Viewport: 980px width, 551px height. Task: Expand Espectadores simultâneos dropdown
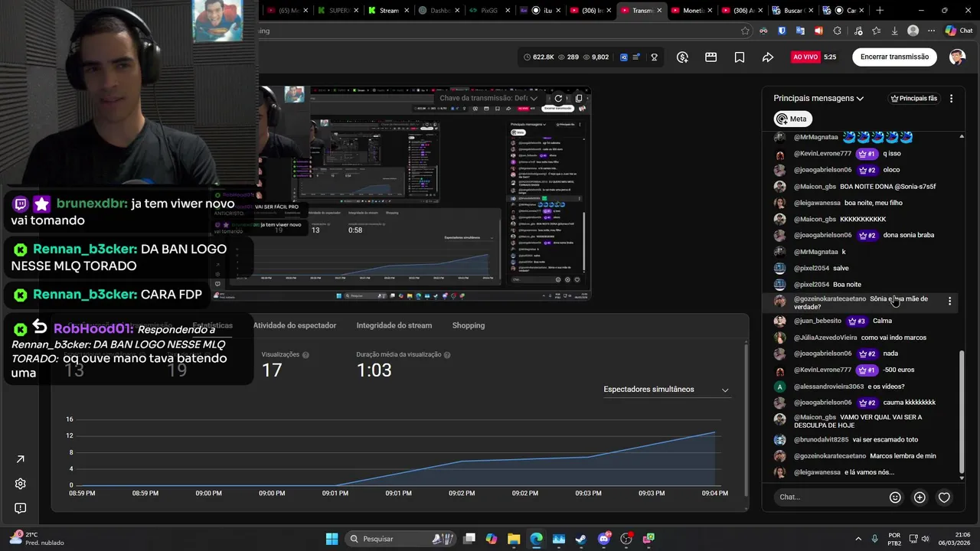click(x=666, y=390)
